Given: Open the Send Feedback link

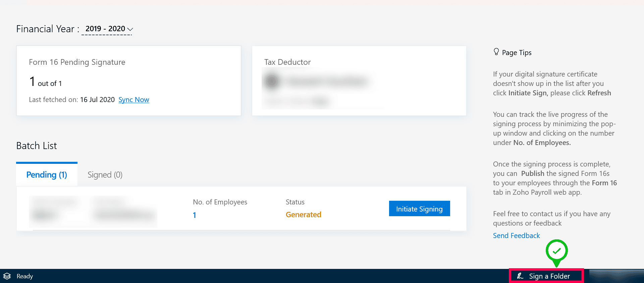Looking at the screenshot, I should 516,236.
